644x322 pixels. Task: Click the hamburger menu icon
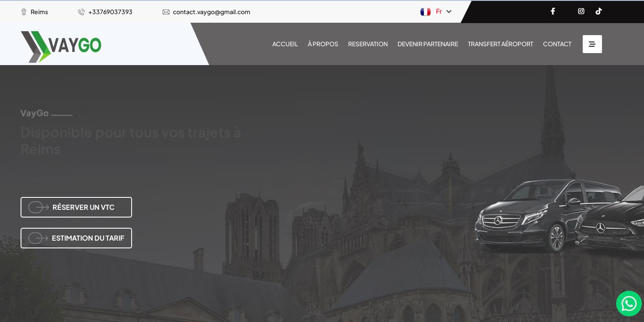click(592, 44)
